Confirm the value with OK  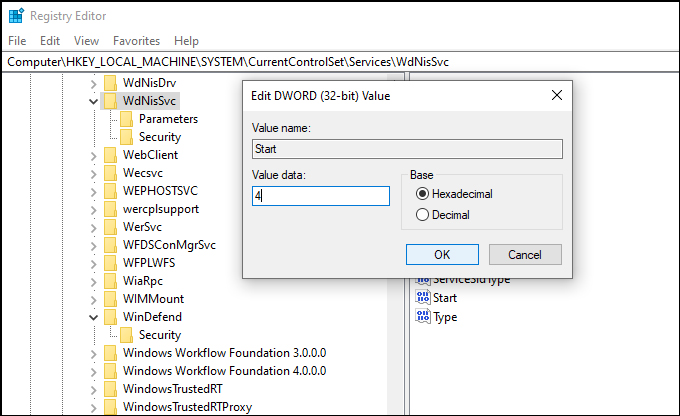442,254
